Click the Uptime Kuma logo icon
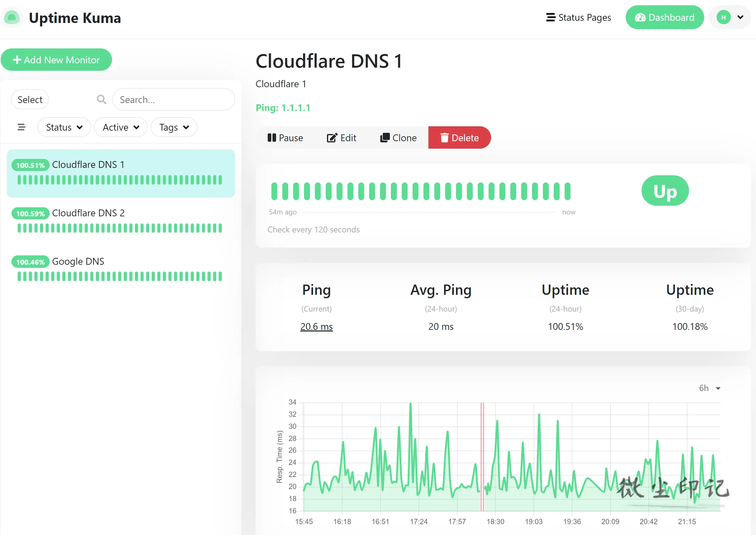The width and height of the screenshot is (756, 535). pyautogui.click(x=12, y=17)
